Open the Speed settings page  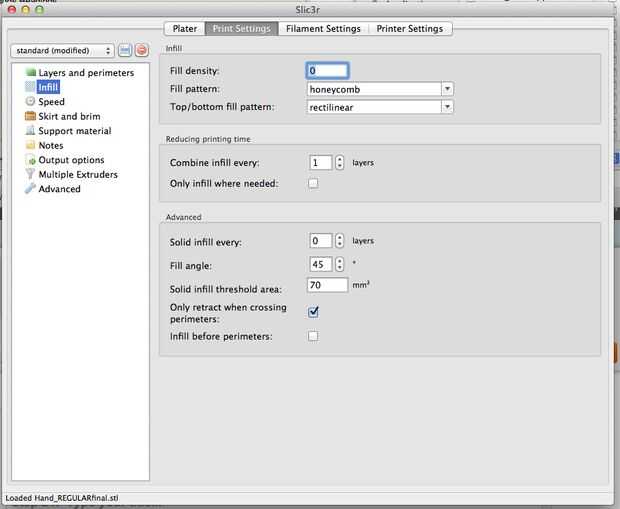(x=51, y=102)
